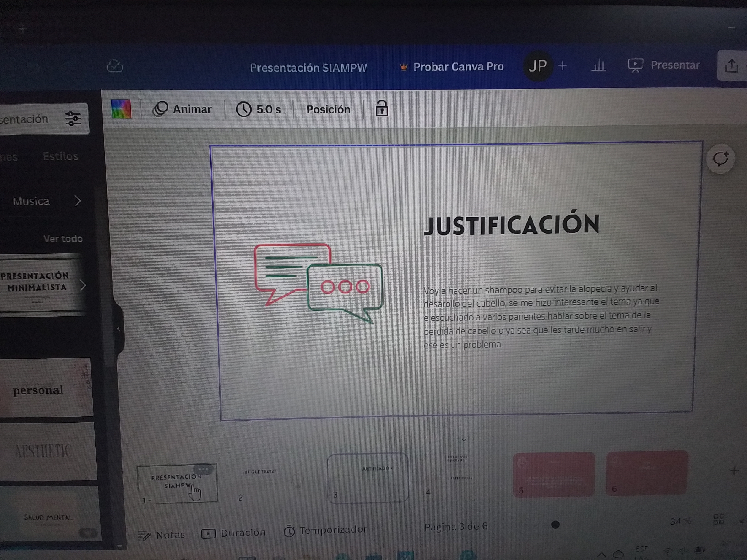Expand the Presentación Minimalista template chevron

tap(83, 285)
